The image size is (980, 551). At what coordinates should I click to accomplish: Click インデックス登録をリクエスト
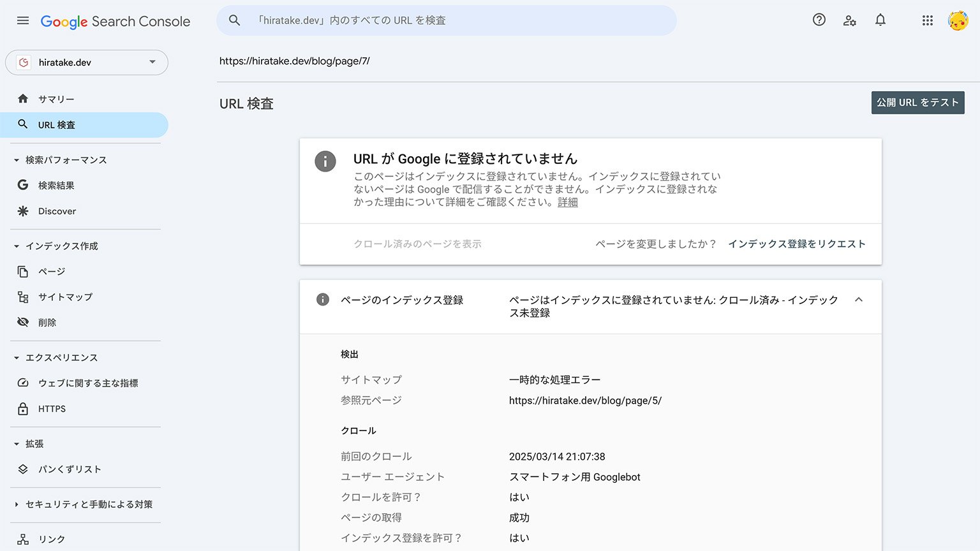pos(797,244)
